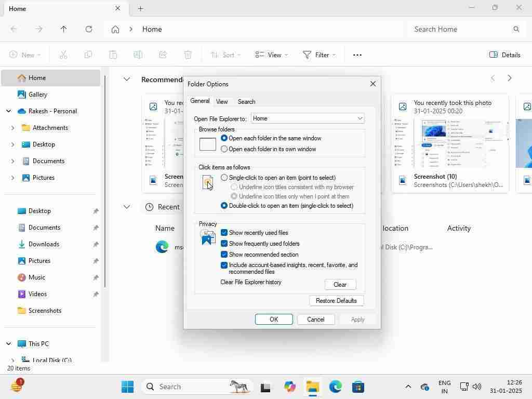Image resolution: width=532 pixels, height=399 pixels.
Task: Uncheck Show recommended section checkbox
Action: pos(224,255)
